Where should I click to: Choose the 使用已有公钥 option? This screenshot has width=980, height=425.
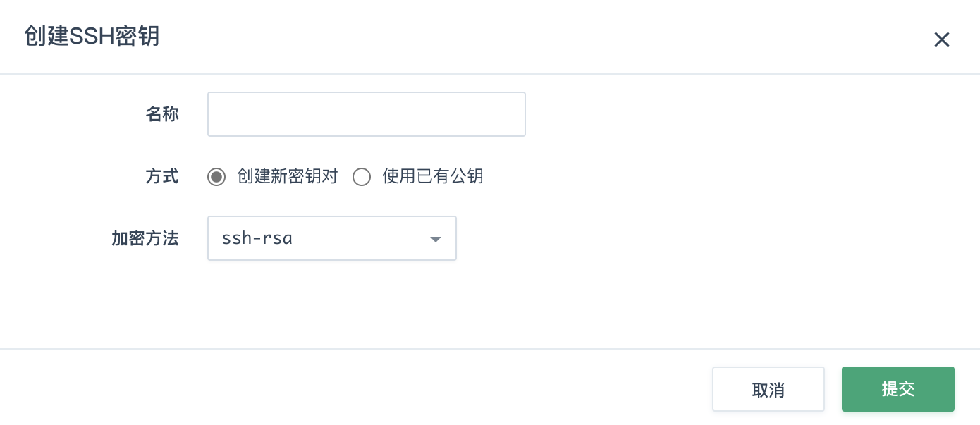(362, 177)
